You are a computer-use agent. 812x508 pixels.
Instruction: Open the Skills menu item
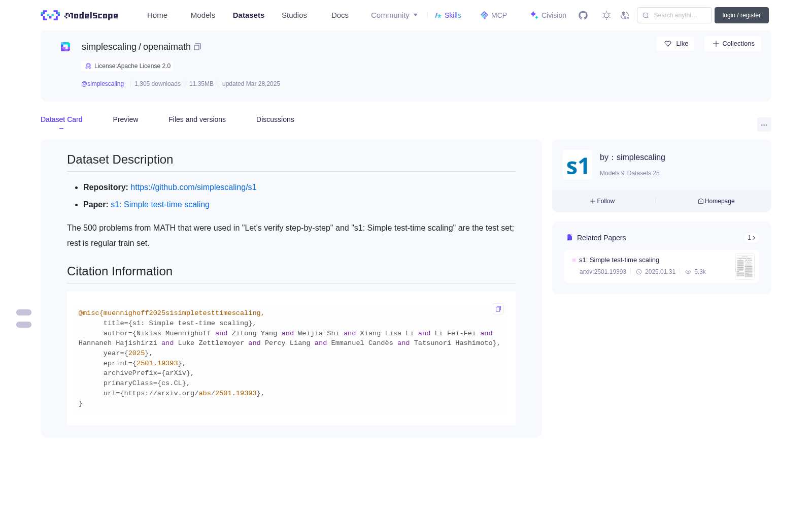[448, 15]
